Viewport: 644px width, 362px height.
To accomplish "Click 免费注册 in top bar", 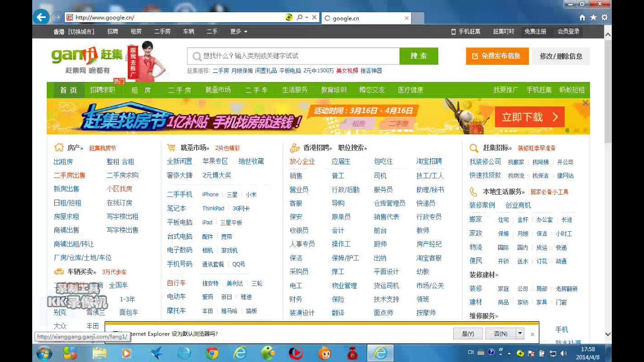I will coord(535,31).
